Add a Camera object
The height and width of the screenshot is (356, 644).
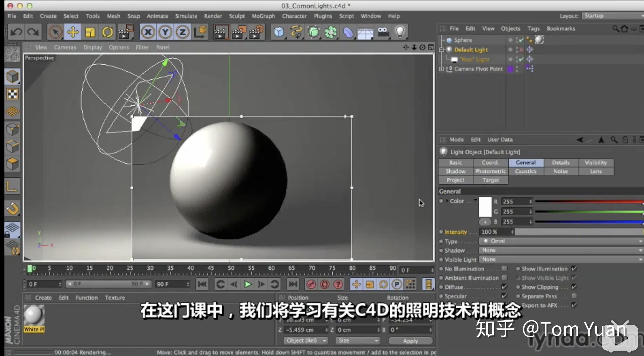tap(383, 32)
